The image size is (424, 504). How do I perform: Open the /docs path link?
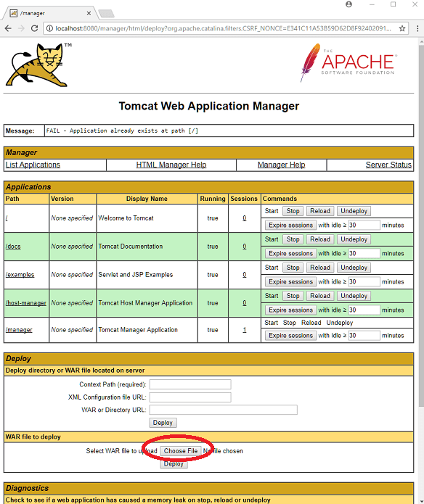[x=13, y=247]
